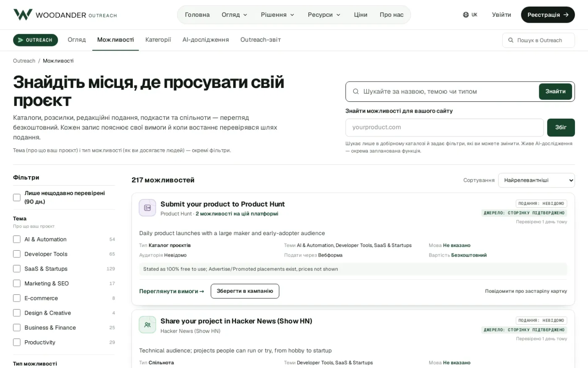The image size is (588, 368).
Task: Enable the Developer Tools filter
Action: click(x=17, y=254)
